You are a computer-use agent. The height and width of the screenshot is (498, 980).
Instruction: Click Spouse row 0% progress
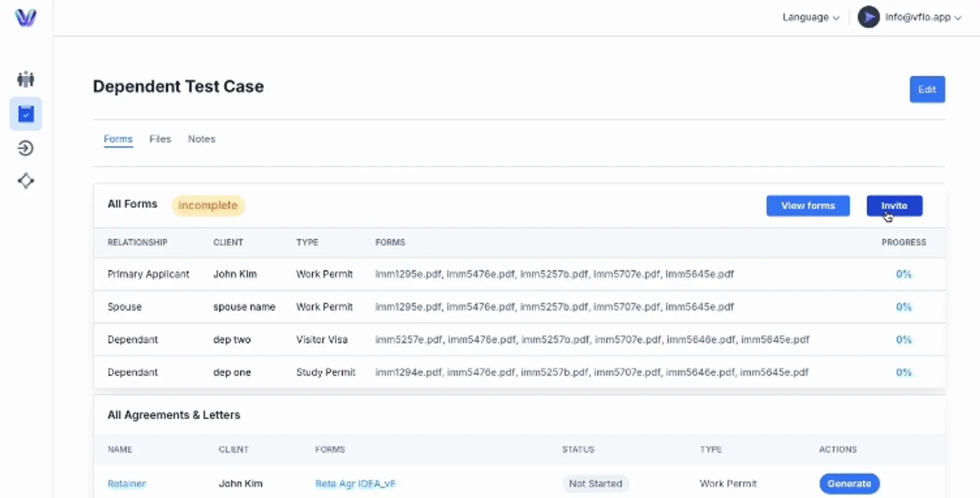coord(903,307)
